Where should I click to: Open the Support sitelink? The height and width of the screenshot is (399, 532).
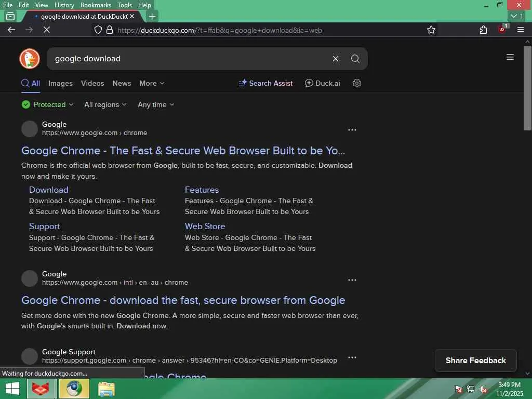pos(44,227)
